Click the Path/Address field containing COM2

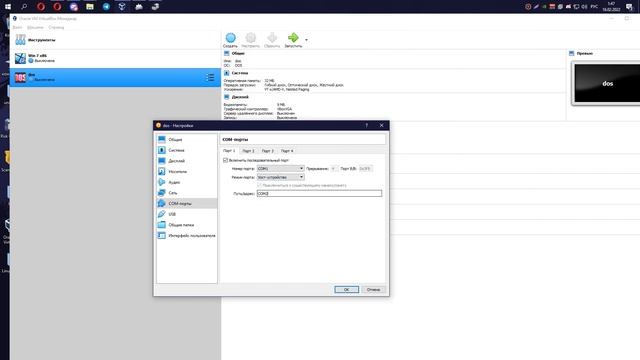tap(320, 193)
